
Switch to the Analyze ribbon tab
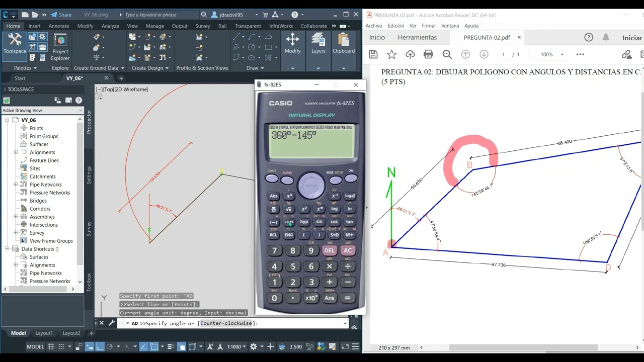[110, 26]
